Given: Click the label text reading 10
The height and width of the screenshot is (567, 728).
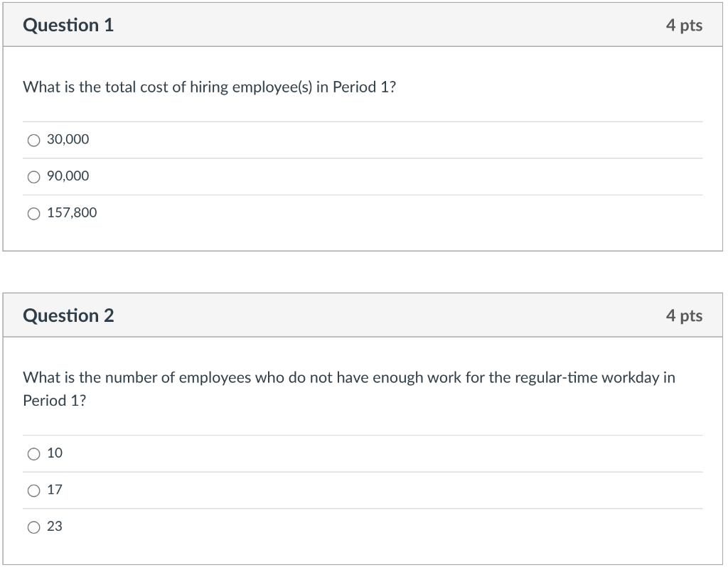Looking at the screenshot, I should pos(55,453).
